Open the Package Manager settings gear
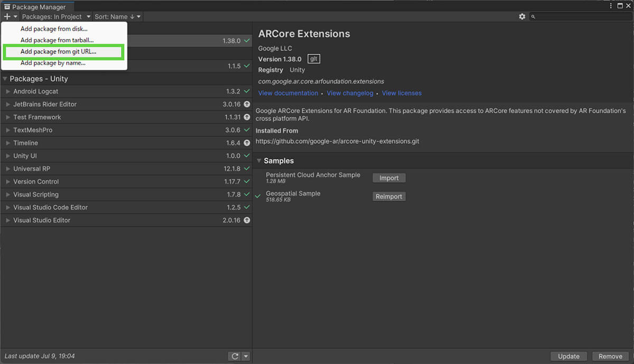Image resolution: width=634 pixels, height=364 pixels. 522,17
